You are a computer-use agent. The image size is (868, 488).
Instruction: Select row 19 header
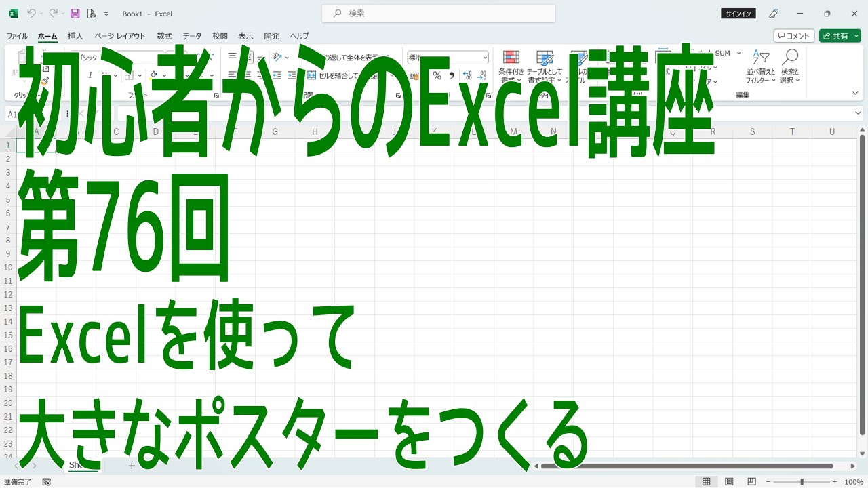click(x=8, y=389)
